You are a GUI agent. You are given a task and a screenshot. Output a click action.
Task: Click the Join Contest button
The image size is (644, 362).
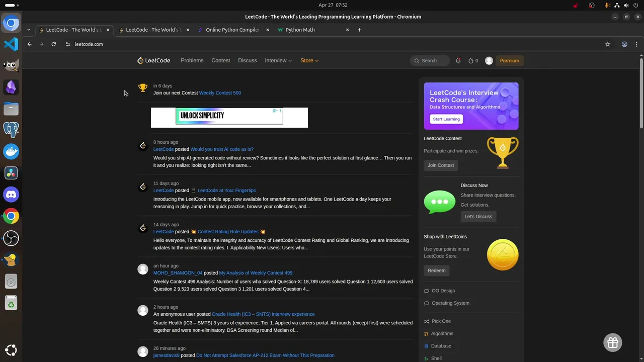click(x=441, y=165)
